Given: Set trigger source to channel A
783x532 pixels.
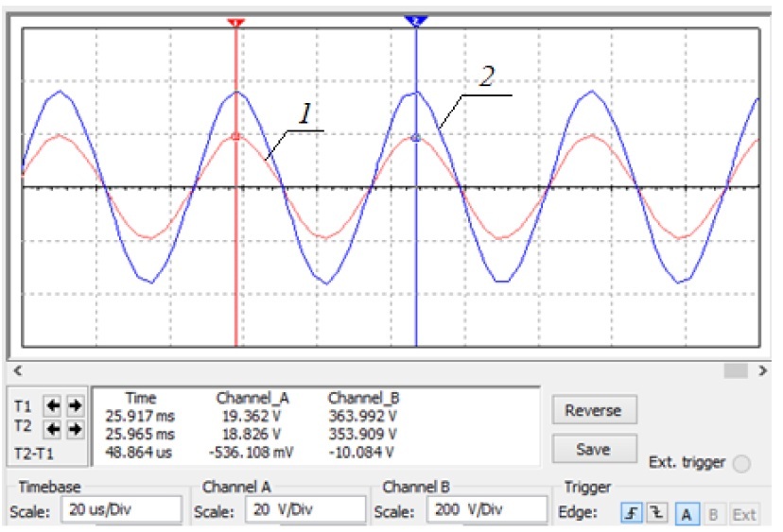Looking at the screenshot, I should click(687, 513).
